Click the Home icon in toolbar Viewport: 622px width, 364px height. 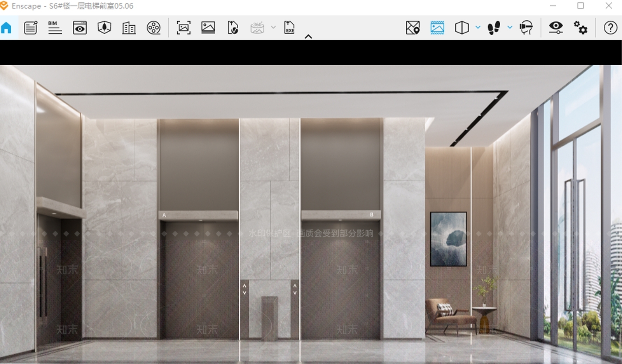(6, 28)
